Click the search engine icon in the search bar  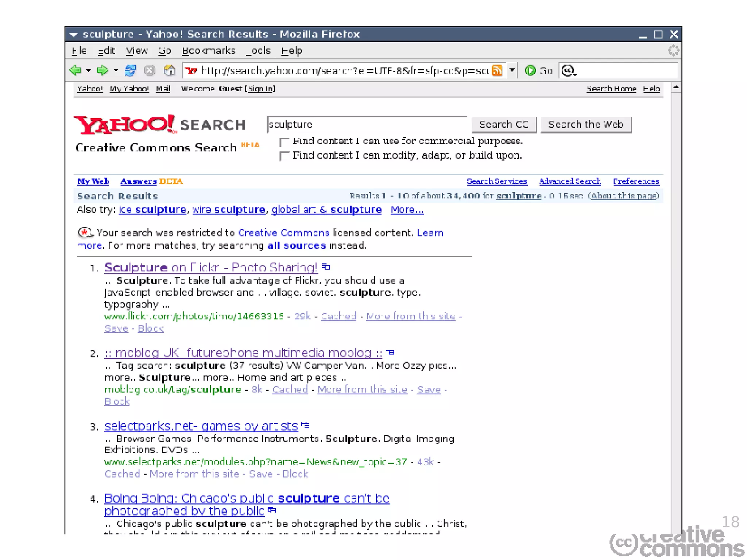click(x=568, y=70)
